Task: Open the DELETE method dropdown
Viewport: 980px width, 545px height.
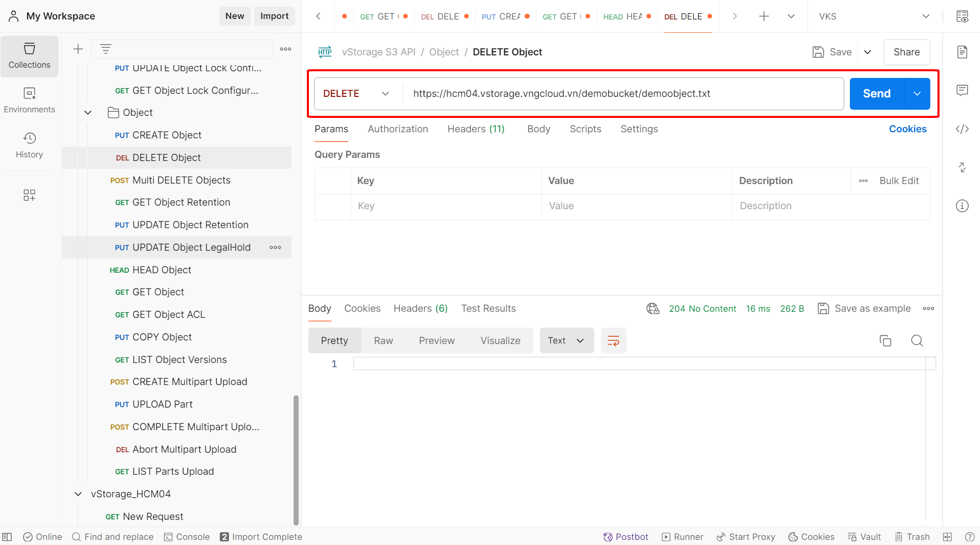Action: click(357, 94)
